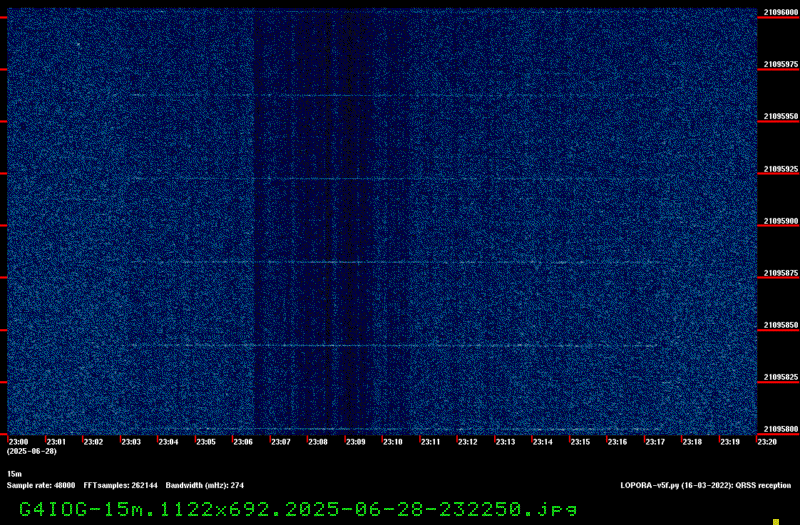The width and height of the screenshot is (800, 525).
Task: Click the (2025-06-28) date label
Action: 32,451
